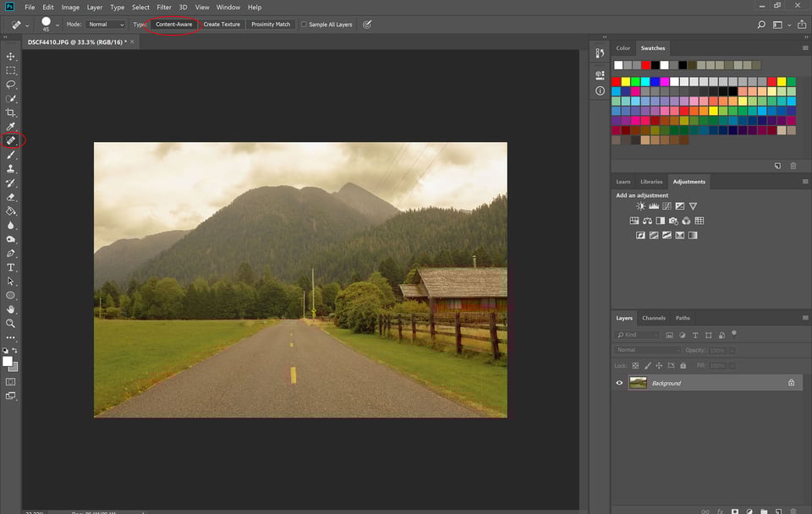Image resolution: width=812 pixels, height=514 pixels.
Task: Pick the bright red swatch in first grid row
Action: 616,81
